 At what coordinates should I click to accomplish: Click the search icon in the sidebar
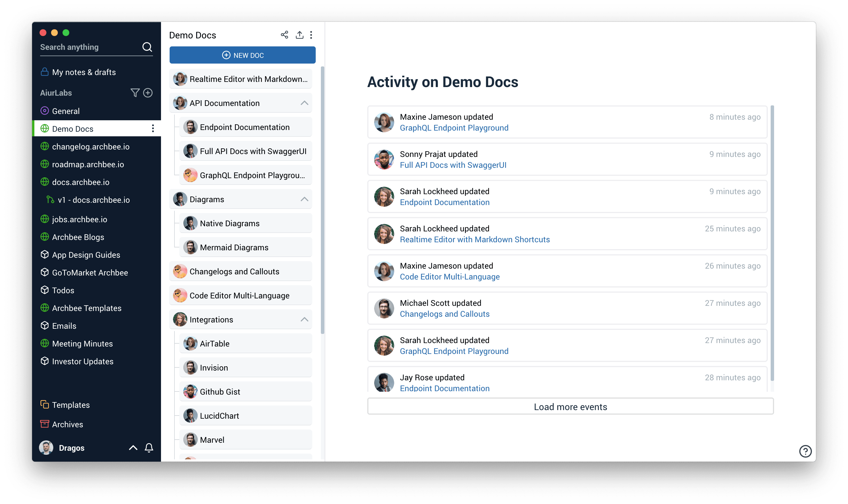(x=149, y=47)
